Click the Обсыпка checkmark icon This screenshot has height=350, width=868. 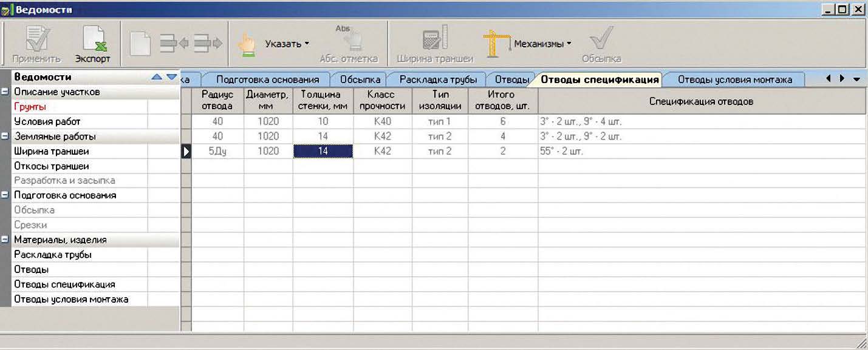click(x=601, y=39)
